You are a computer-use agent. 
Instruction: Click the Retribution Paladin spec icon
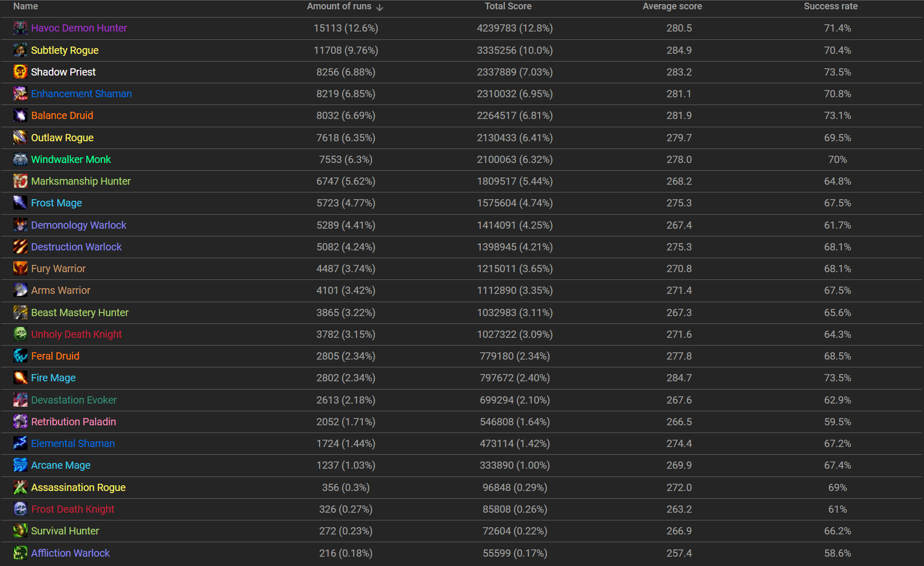pos(20,422)
